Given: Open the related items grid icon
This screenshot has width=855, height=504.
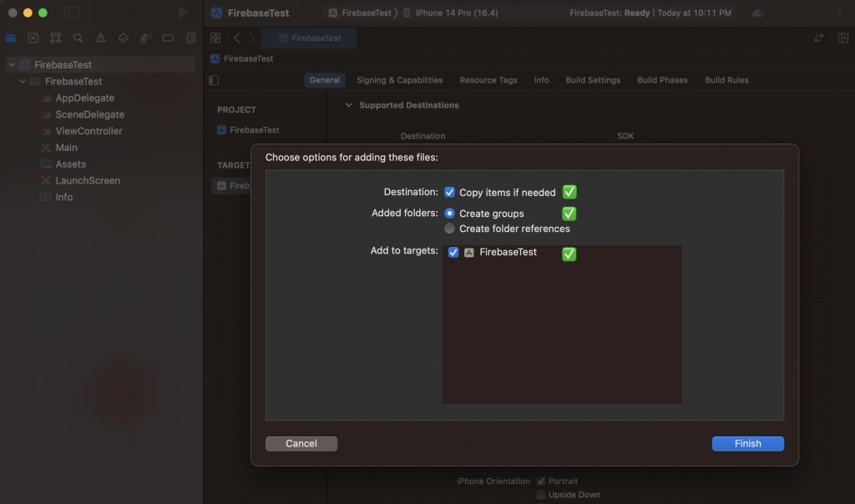Looking at the screenshot, I should tap(215, 38).
